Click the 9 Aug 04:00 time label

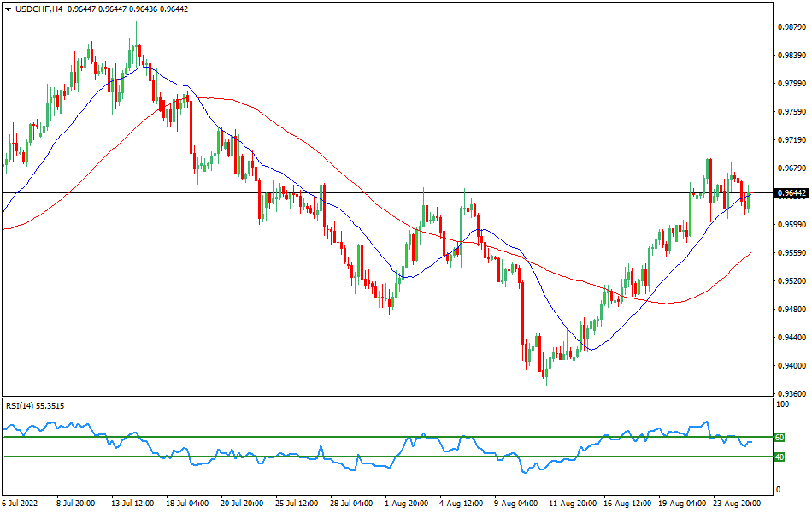(x=514, y=504)
